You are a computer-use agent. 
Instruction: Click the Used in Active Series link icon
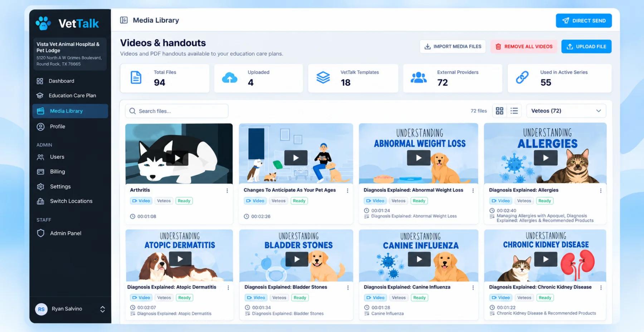point(522,77)
